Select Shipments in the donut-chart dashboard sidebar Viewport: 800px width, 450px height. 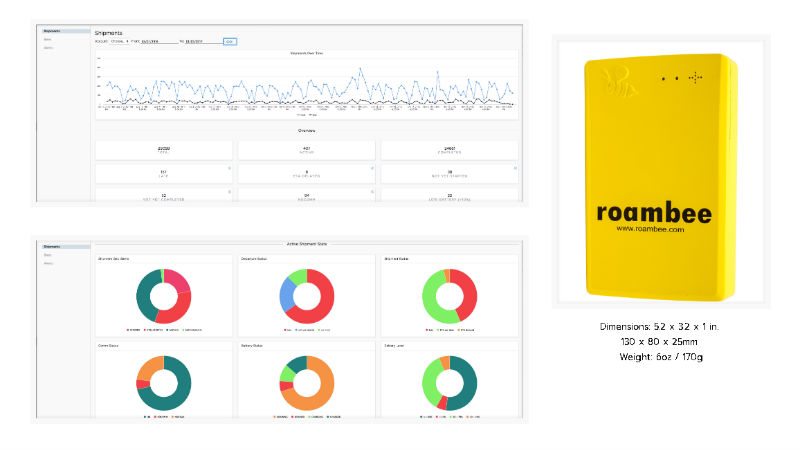(66, 246)
